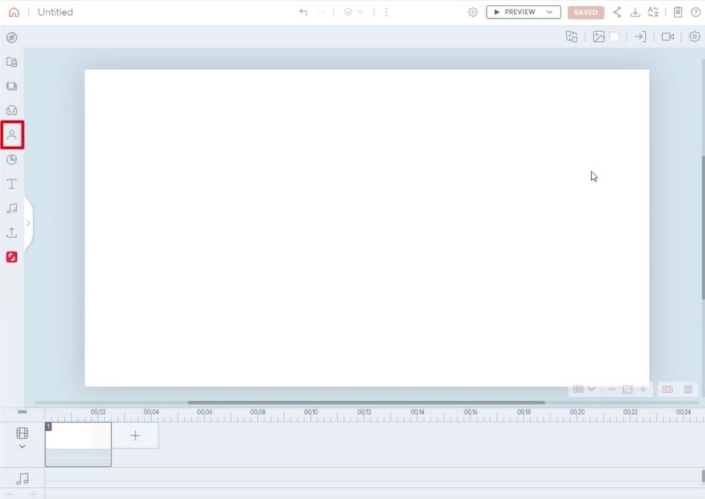Click the PREVIEW button
705x499 pixels.
point(515,12)
